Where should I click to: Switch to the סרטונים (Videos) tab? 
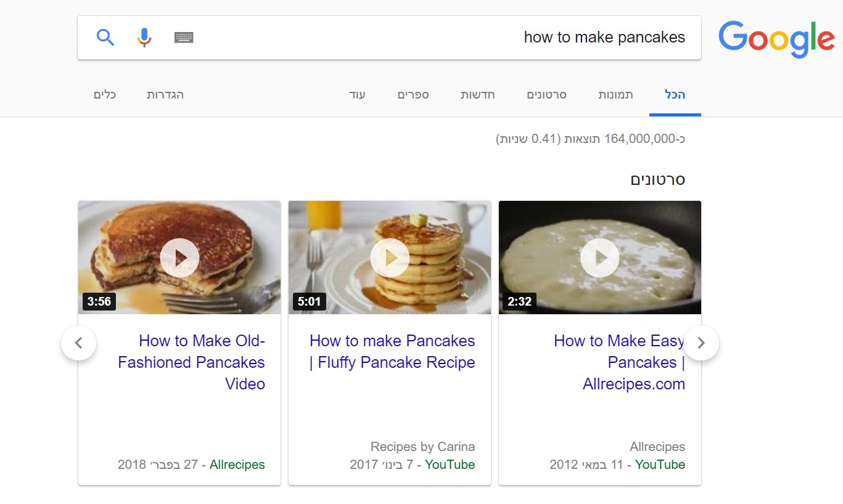click(x=546, y=95)
